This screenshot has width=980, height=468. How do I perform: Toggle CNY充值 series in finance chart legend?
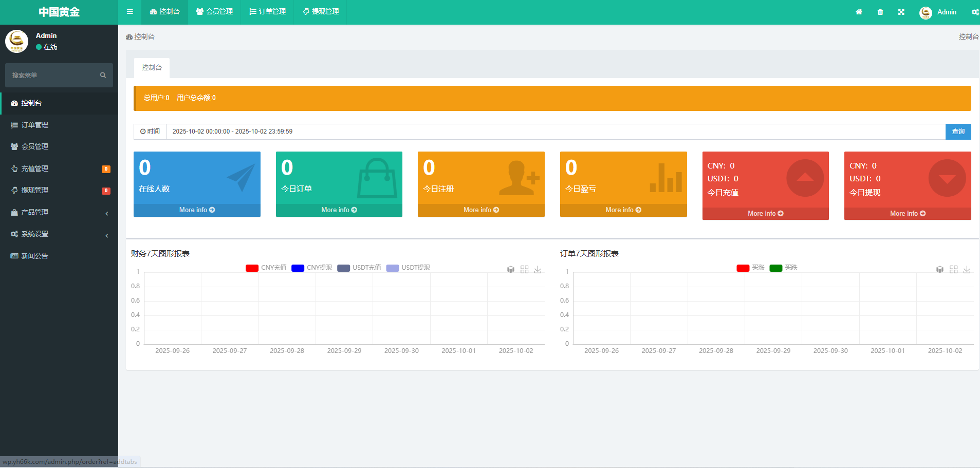click(266, 268)
